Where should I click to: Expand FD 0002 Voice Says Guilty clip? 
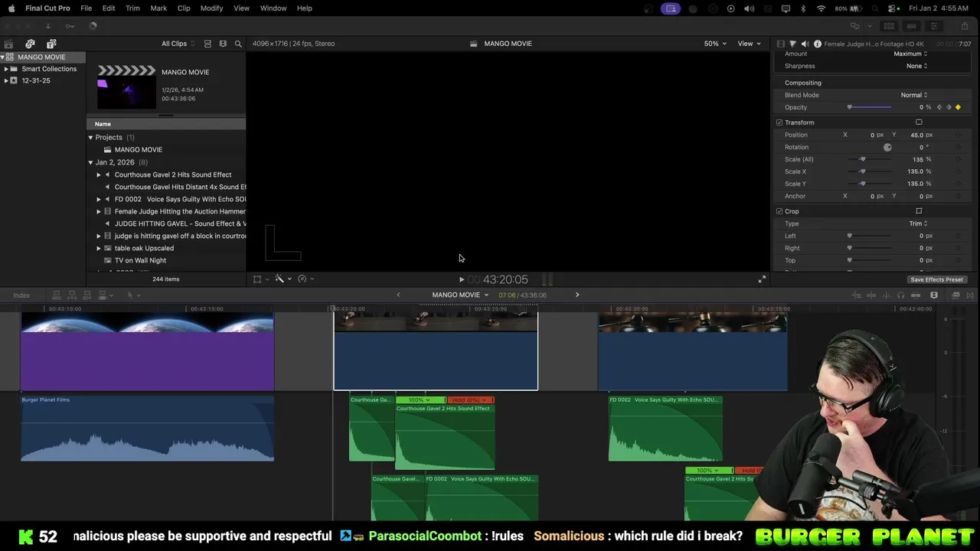pos(98,199)
